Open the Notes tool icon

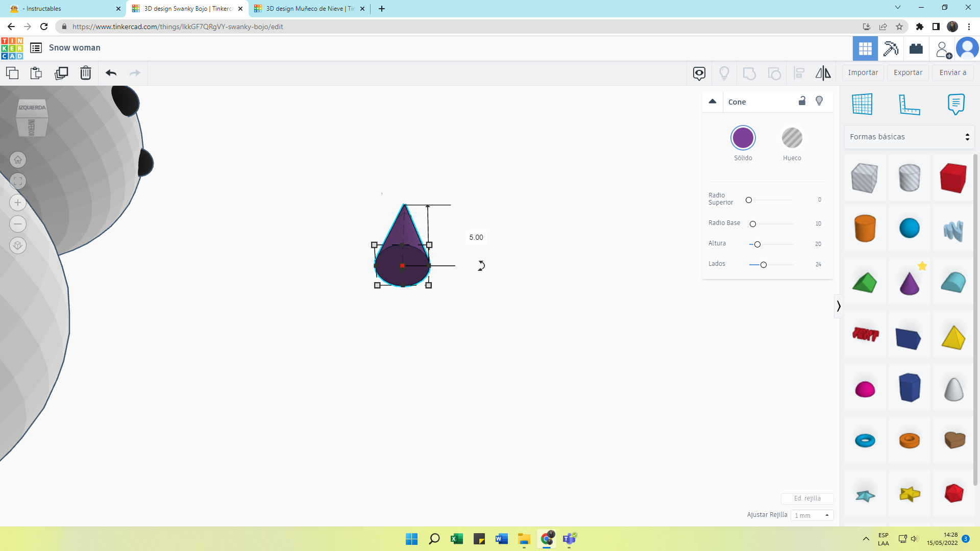(955, 104)
